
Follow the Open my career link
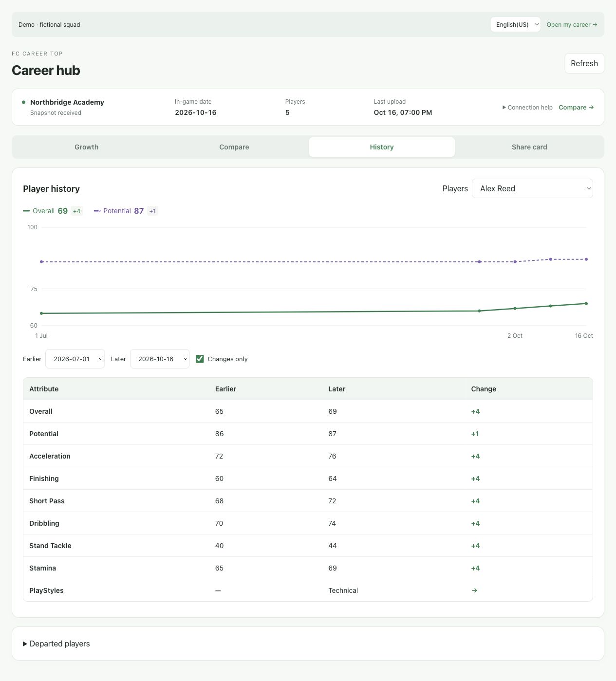click(x=572, y=25)
